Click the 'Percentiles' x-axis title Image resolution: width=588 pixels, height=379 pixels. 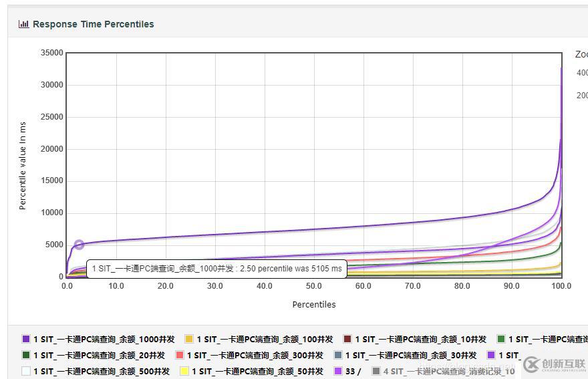(314, 304)
